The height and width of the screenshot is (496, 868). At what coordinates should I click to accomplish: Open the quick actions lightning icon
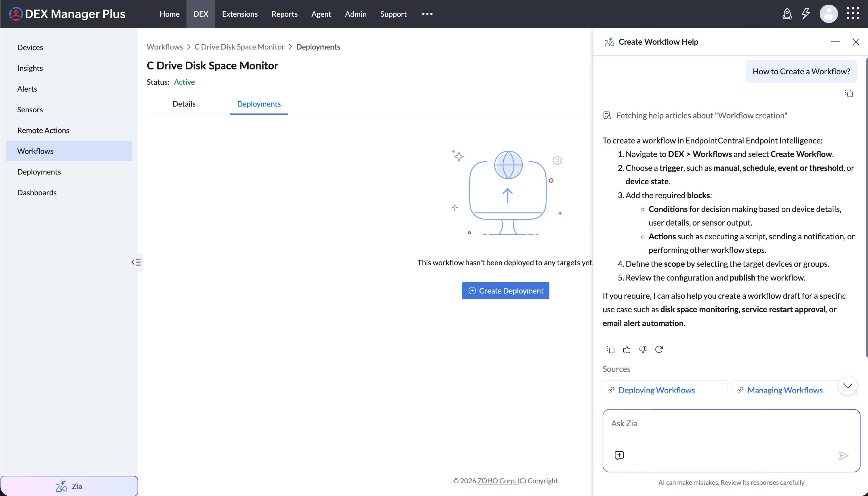(x=806, y=14)
